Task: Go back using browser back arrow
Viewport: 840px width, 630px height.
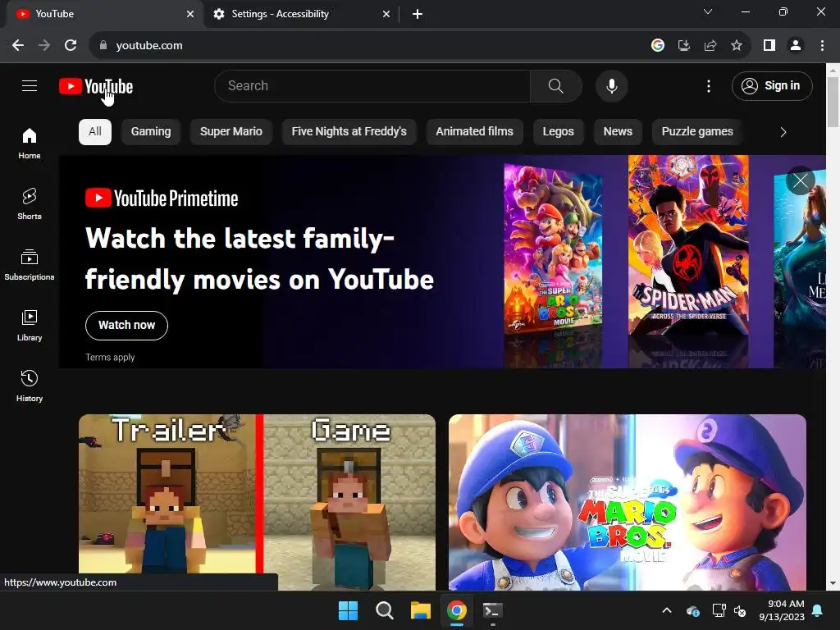Action: point(18,46)
